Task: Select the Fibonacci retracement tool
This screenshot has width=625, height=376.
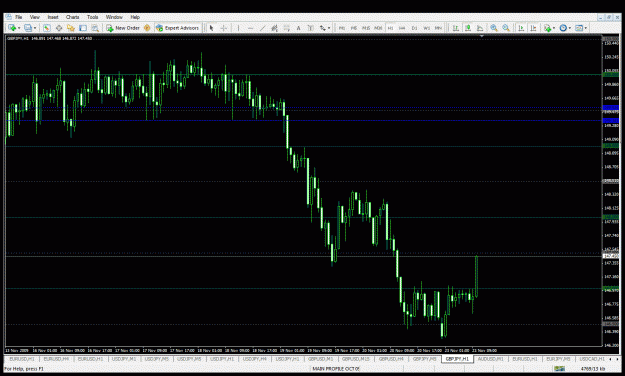Action: point(287,28)
